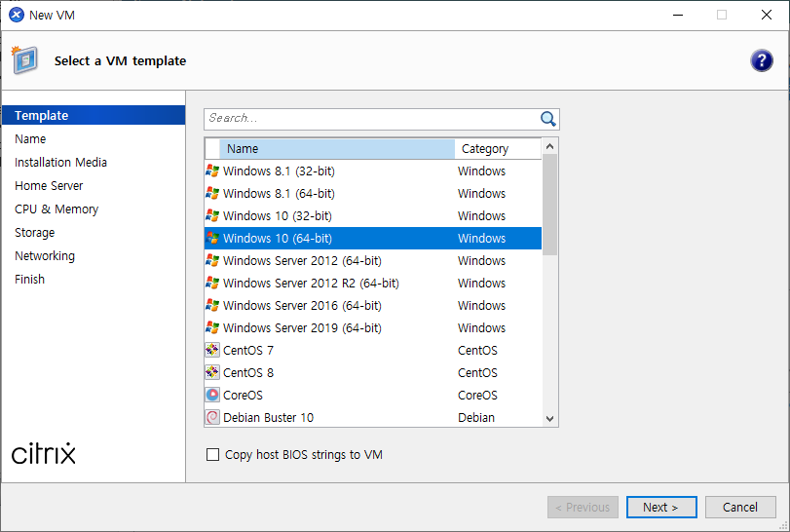This screenshot has width=790, height=532.
Task: Open the Home Server step
Action: [x=49, y=186]
